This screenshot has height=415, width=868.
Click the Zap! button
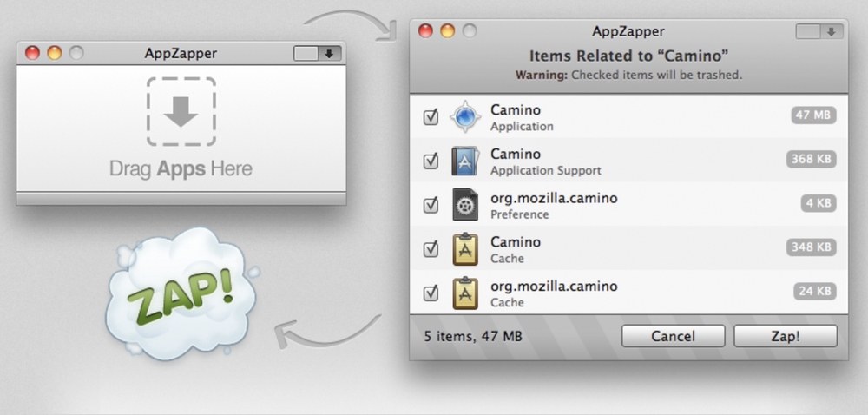[786, 336]
